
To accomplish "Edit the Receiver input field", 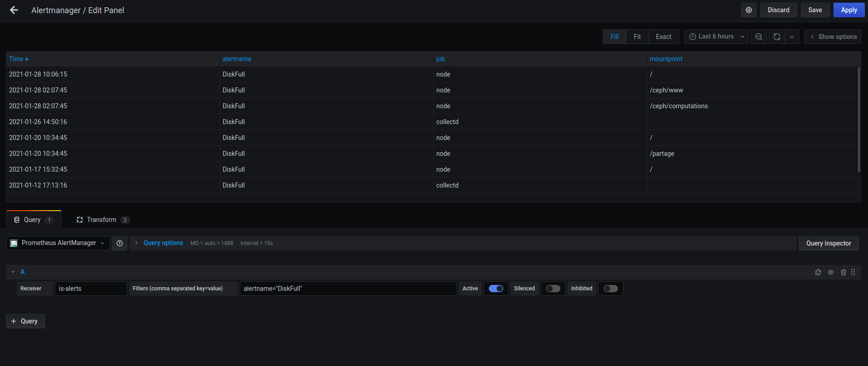I will pos(91,289).
